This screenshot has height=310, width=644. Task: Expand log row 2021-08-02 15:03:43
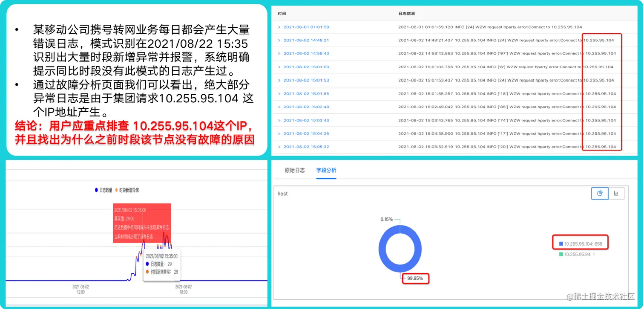click(279, 120)
